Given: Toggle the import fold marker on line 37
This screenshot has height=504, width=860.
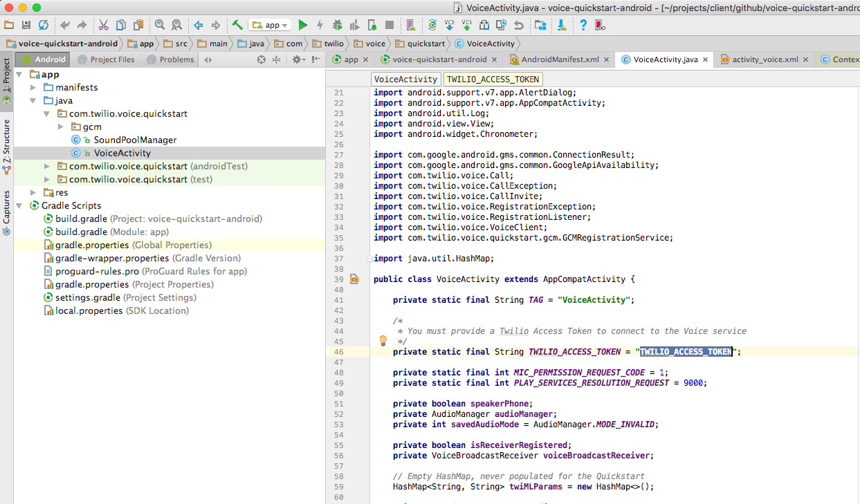Looking at the screenshot, I should 371,259.
